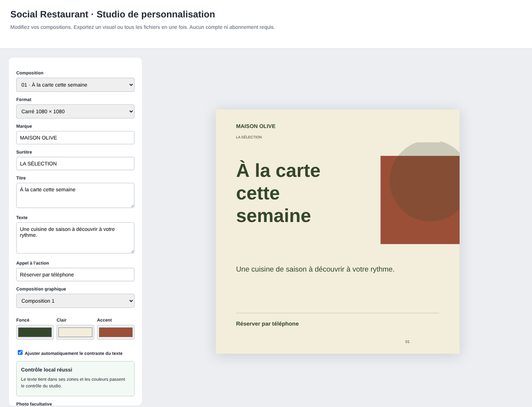Click the 'Contrôle local réussi' status heading
532x407 pixels.
(47, 370)
